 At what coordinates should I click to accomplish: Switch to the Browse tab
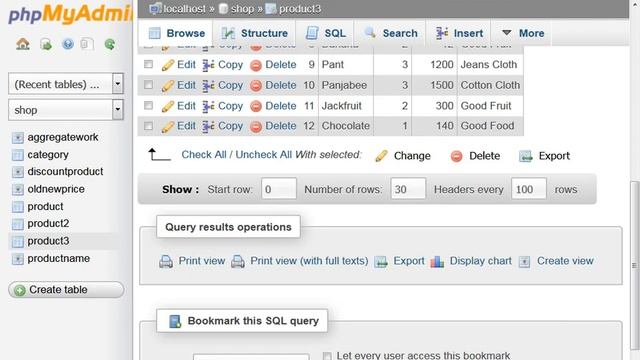pos(176,33)
